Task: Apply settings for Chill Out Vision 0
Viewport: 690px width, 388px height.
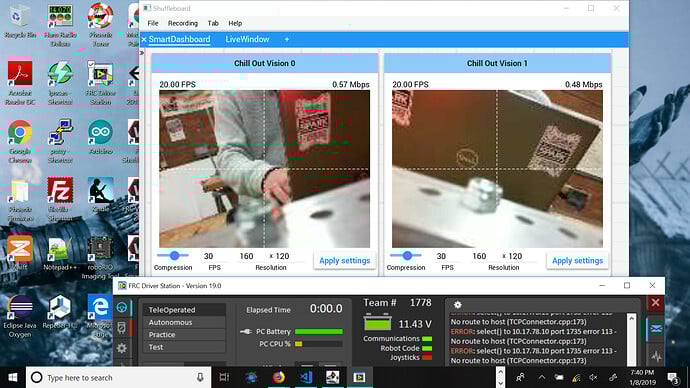Action: (345, 261)
